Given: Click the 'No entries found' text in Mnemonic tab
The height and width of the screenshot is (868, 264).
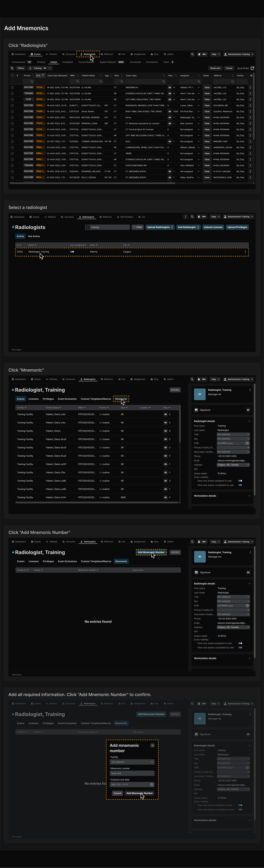Looking at the screenshot, I should pyautogui.click(x=98, y=622).
